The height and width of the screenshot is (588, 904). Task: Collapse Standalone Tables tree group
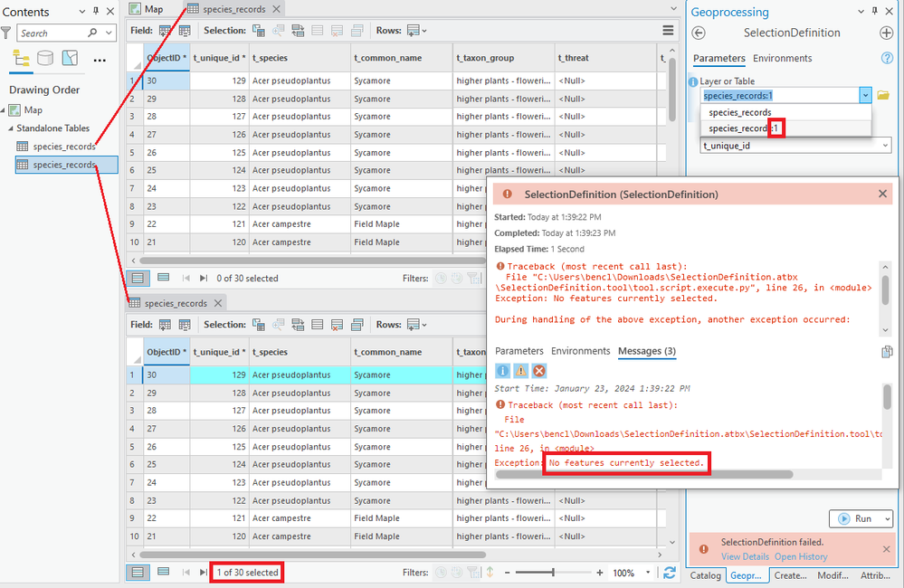[10, 128]
